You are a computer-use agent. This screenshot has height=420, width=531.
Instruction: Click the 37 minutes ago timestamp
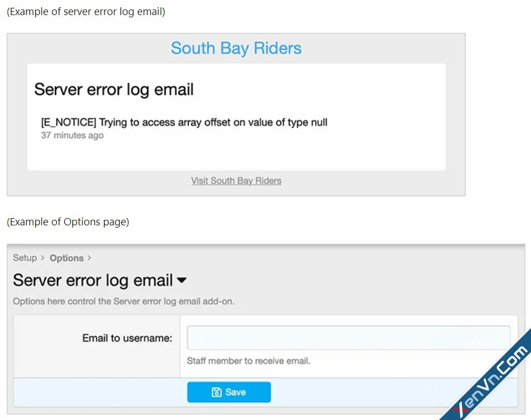tap(72, 135)
